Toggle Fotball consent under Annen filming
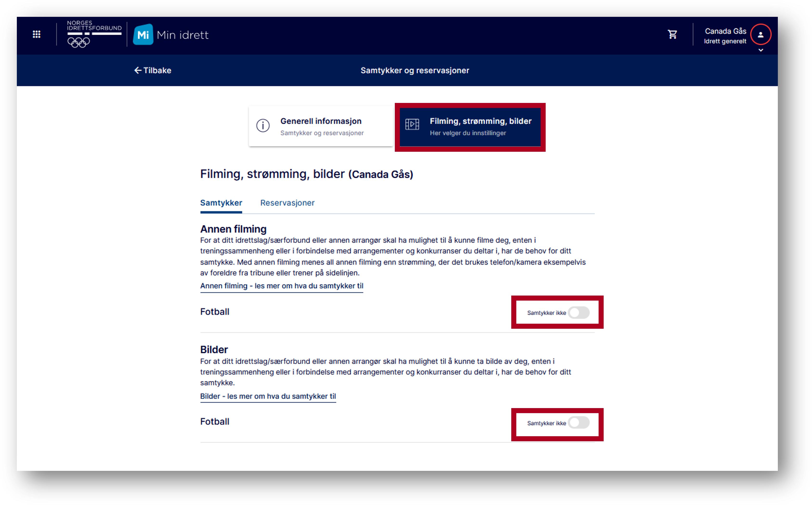812x505 pixels. coord(578,313)
